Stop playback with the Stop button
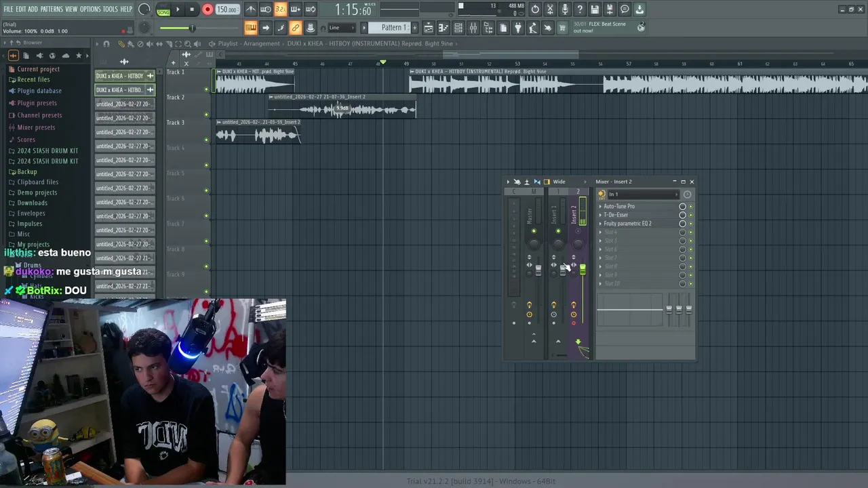 click(192, 9)
